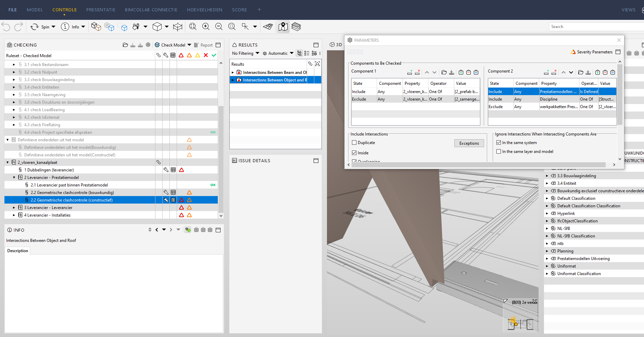Click the Undo arrow in the toolbar

click(6, 27)
